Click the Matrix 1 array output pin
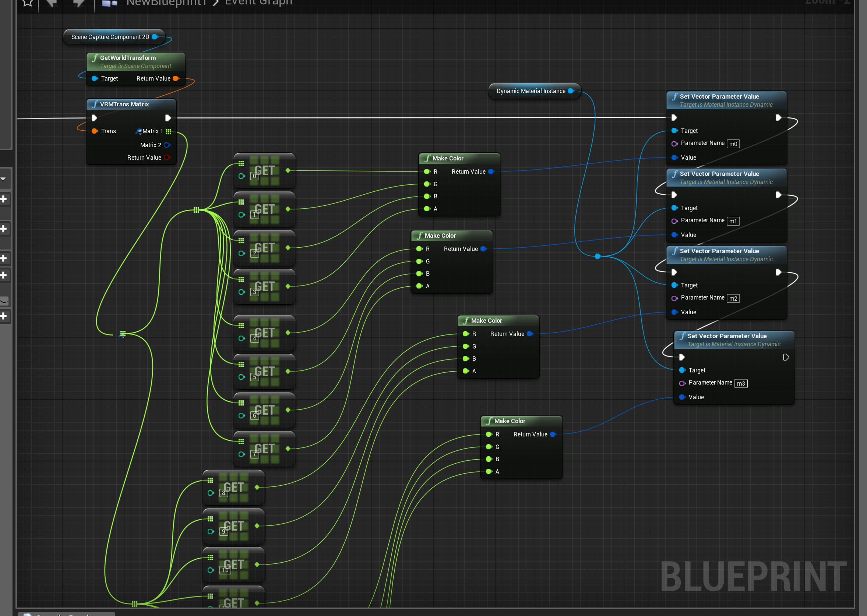Viewport: 867px width, 616px height. [169, 132]
